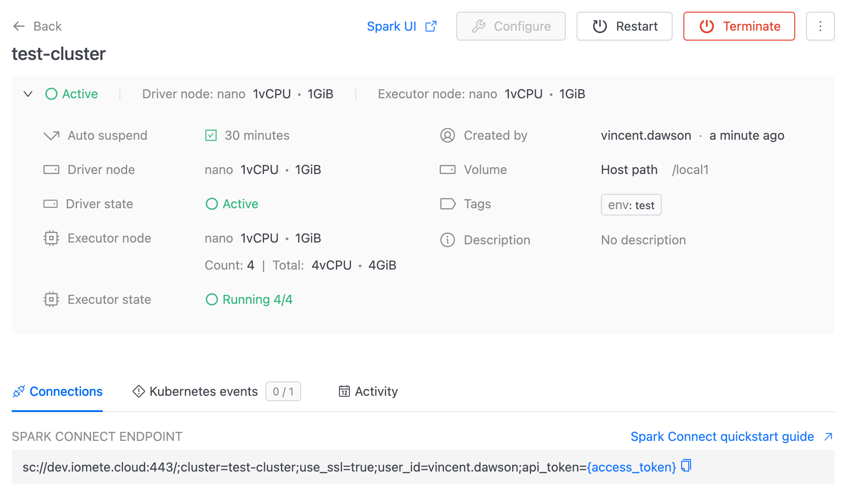Click the Spark Connect endpoint string
The width and height of the screenshot is (852, 504).
click(349, 467)
